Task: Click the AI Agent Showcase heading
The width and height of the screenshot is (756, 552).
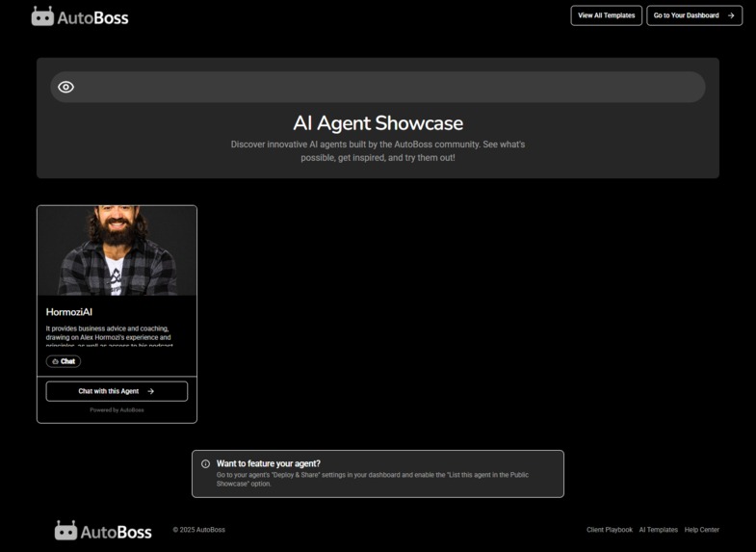Action: [x=378, y=123]
